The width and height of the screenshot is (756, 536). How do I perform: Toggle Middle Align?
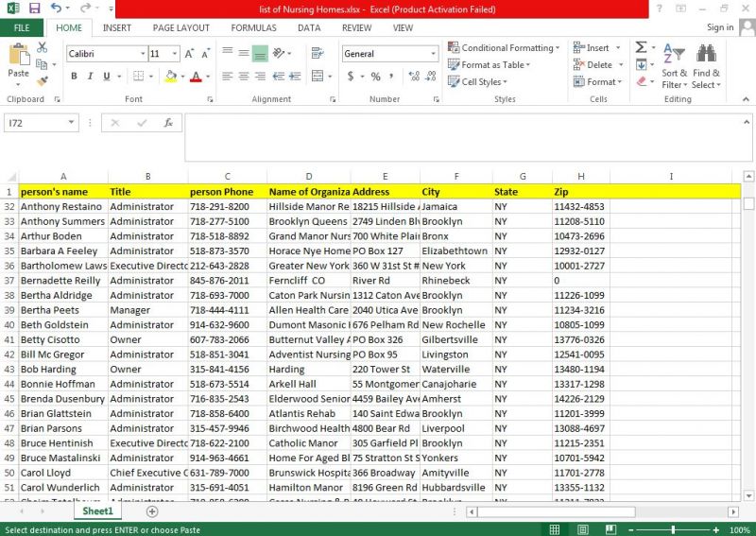[244, 53]
